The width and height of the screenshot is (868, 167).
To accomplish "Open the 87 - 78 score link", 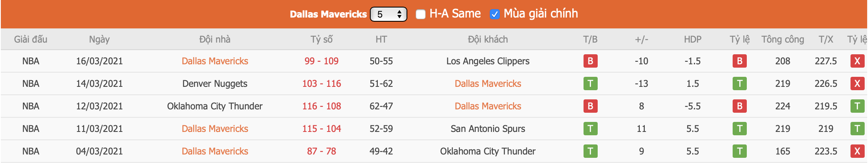I will click(322, 152).
